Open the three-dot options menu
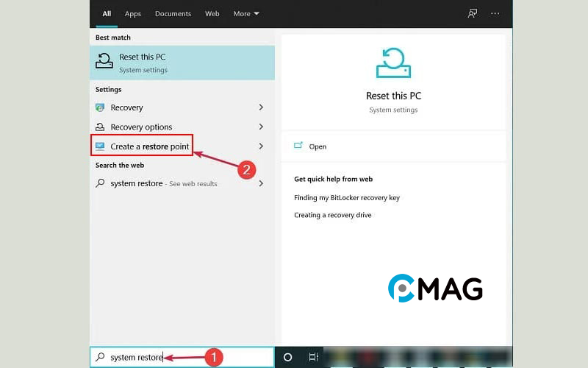 (495, 13)
